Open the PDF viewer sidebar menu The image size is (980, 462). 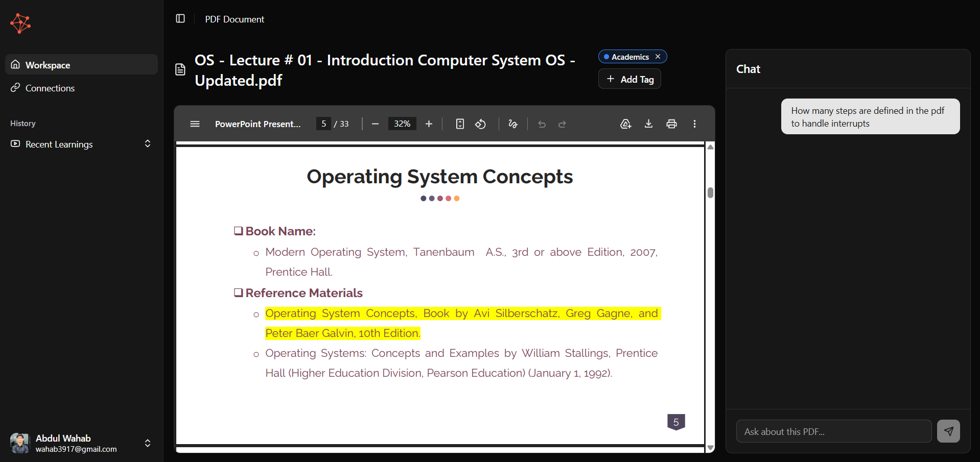pos(195,124)
